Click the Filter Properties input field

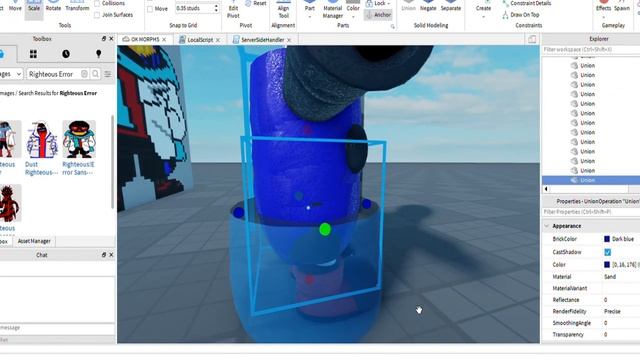[591, 212]
